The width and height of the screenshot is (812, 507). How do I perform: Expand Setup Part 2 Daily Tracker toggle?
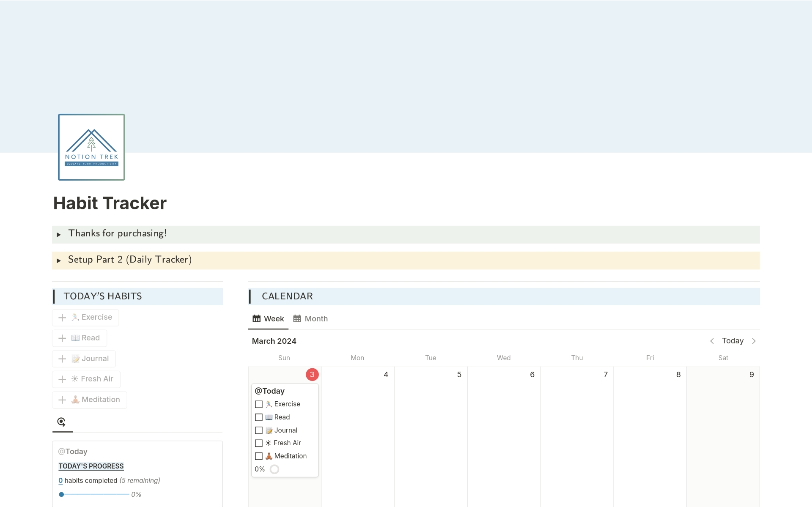[x=59, y=260]
